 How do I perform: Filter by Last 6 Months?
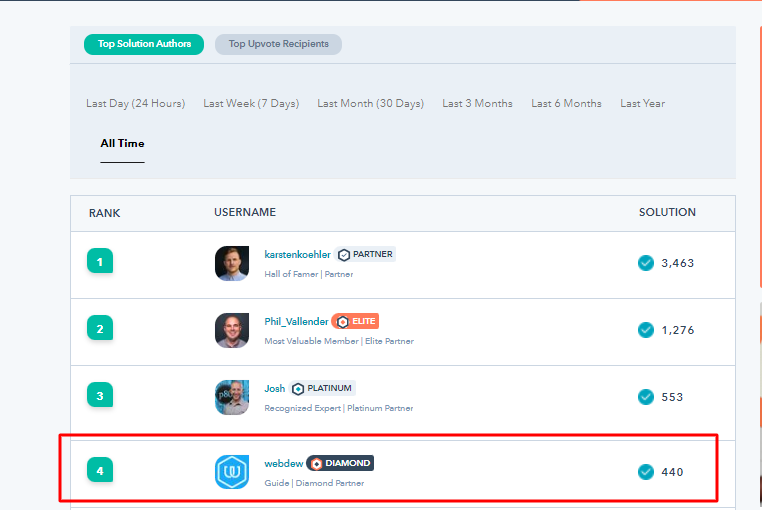coord(566,104)
